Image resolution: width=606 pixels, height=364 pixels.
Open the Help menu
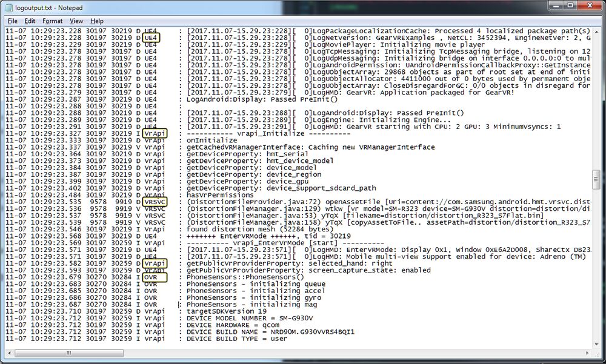(x=96, y=20)
